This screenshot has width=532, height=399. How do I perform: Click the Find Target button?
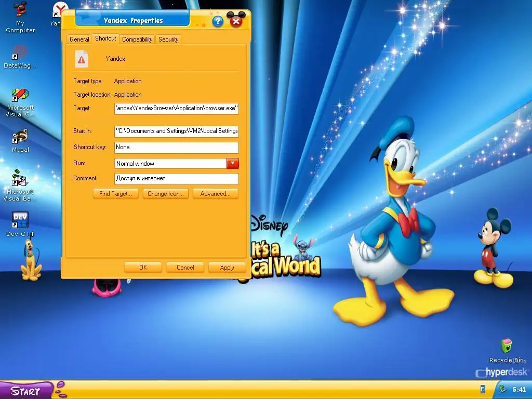point(115,194)
